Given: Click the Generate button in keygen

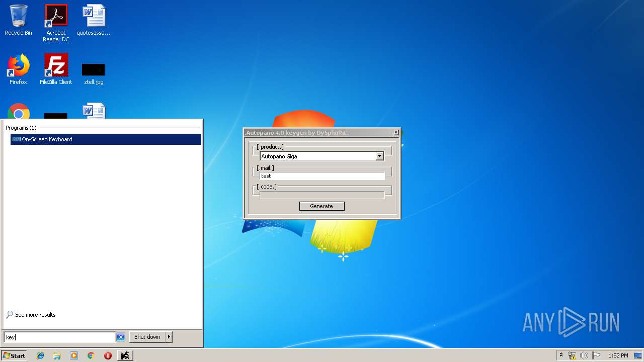Looking at the screenshot, I should tap(322, 206).
